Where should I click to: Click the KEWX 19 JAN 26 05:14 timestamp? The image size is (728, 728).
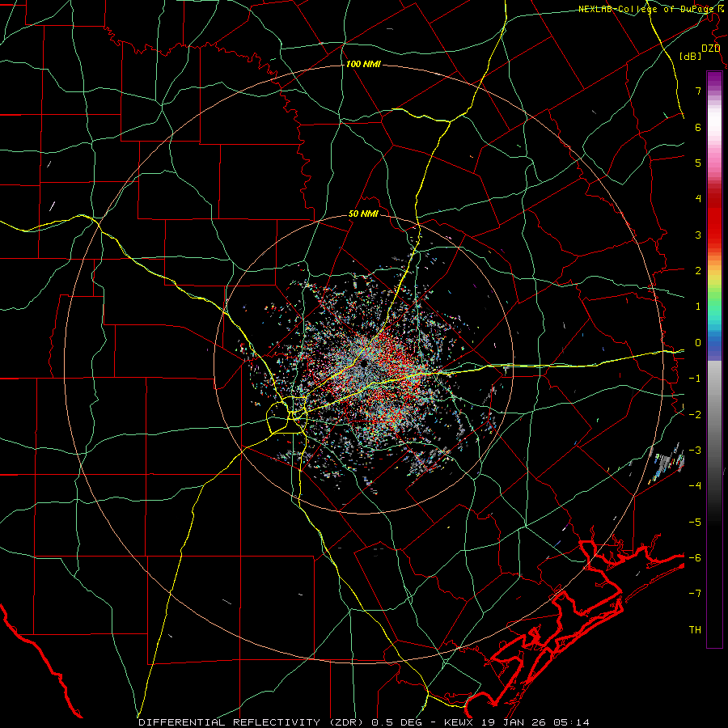(517, 722)
